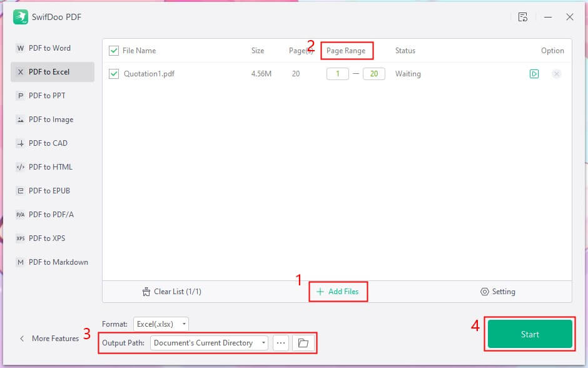The width and height of the screenshot is (588, 368).
Task: Click the EPUB icon in the sidebar
Action: point(21,191)
